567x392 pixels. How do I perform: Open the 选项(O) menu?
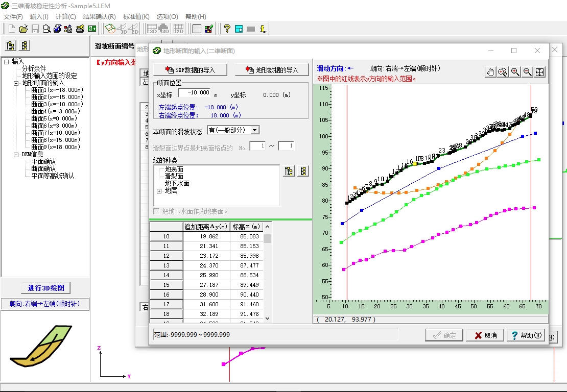(x=167, y=17)
